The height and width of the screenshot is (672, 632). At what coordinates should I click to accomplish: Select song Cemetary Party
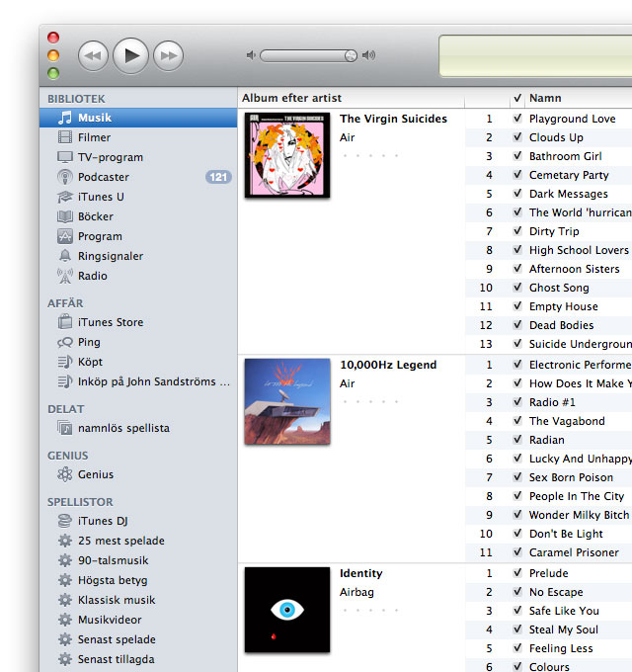pyautogui.click(x=569, y=175)
